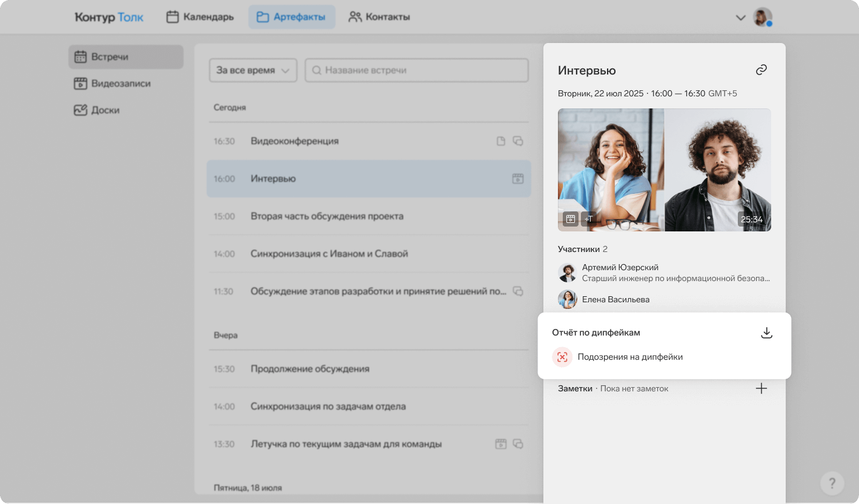Open the За все время period dropdown

click(253, 70)
